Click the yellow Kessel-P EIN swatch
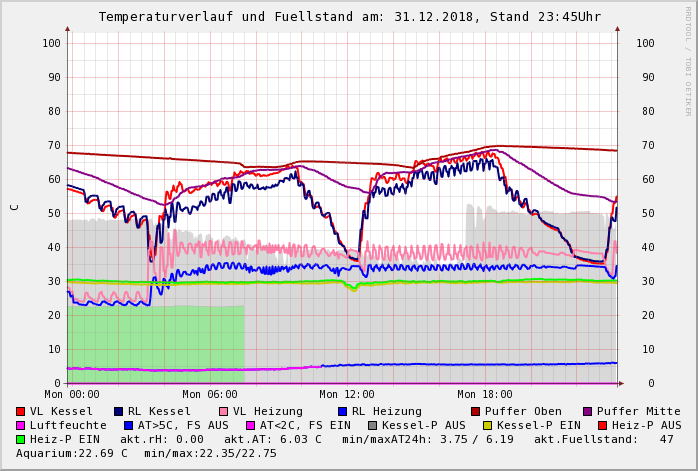Viewport: 698px width, 471px height. 487,425
